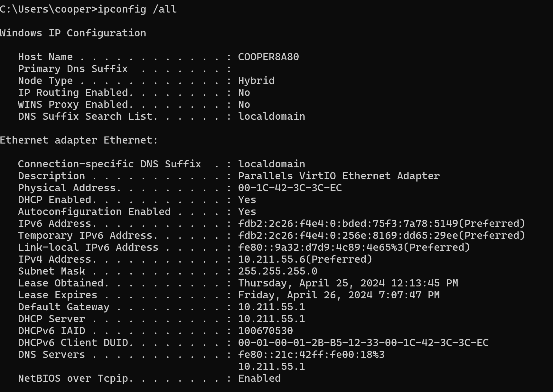Click the DHCPv6 IAID number 100670530
This screenshot has height=392, width=553.
click(265, 331)
